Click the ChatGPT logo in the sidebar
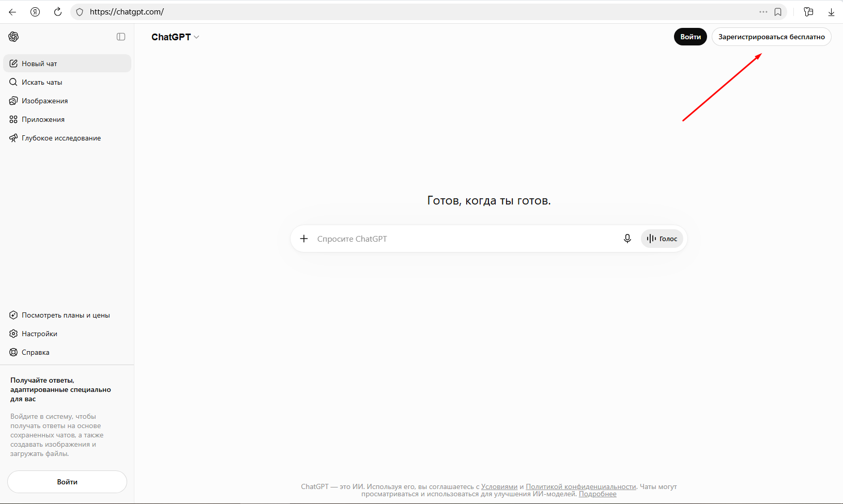 point(13,37)
